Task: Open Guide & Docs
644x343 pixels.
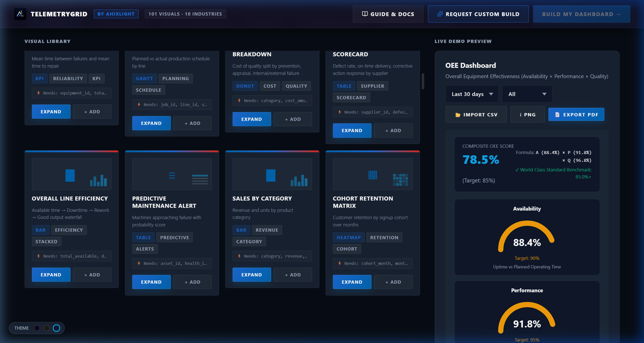Action: pyautogui.click(x=388, y=14)
